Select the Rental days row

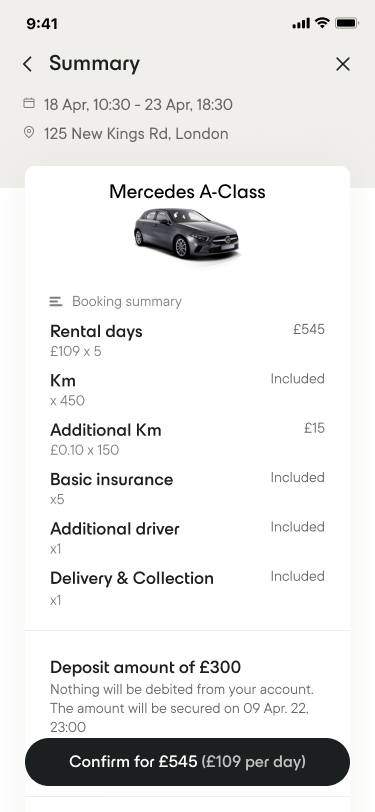tap(188, 340)
